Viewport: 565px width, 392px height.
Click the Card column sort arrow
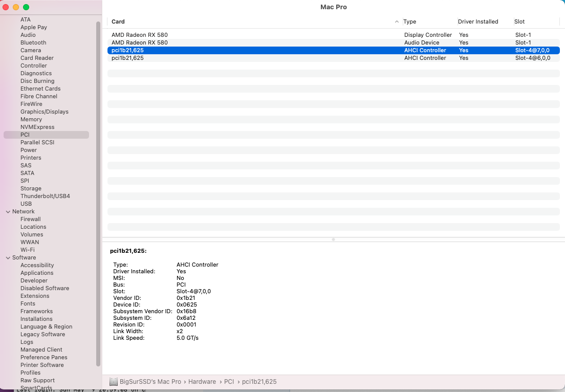tap(397, 21)
